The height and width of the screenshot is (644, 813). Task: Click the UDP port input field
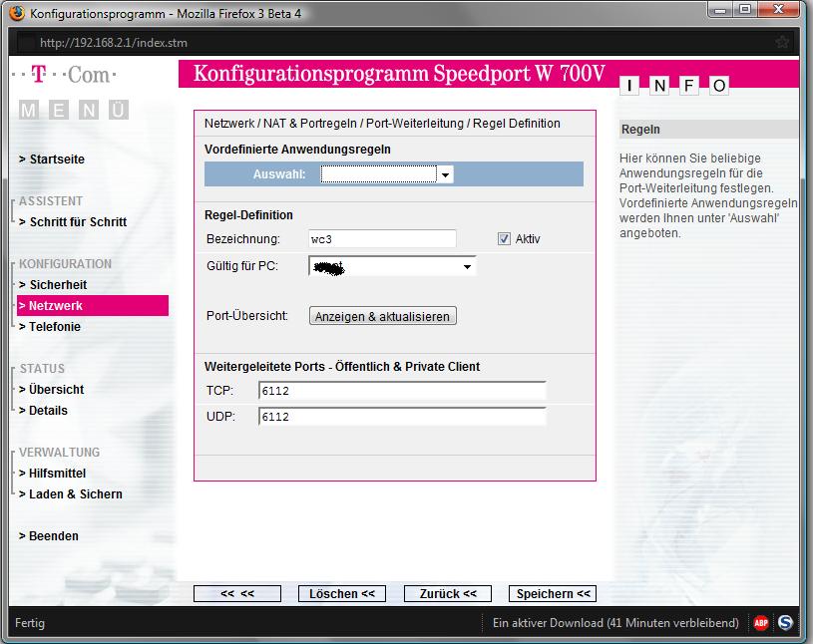tap(402, 417)
